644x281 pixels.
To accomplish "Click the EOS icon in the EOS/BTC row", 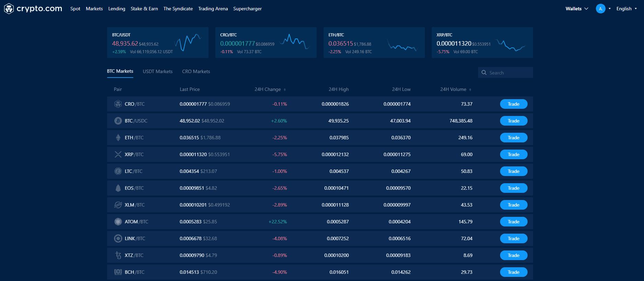I will coord(118,188).
